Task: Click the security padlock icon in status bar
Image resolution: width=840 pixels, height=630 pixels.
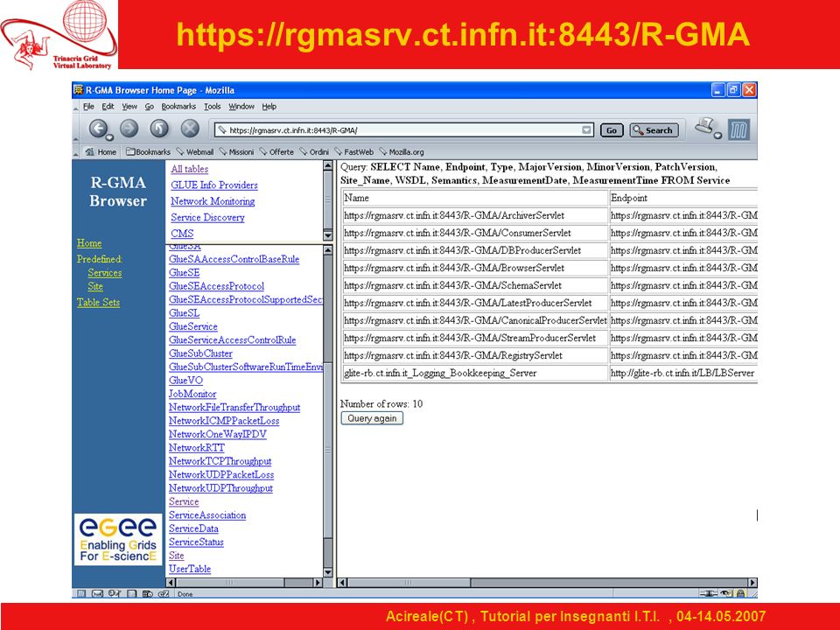Action: [740, 593]
